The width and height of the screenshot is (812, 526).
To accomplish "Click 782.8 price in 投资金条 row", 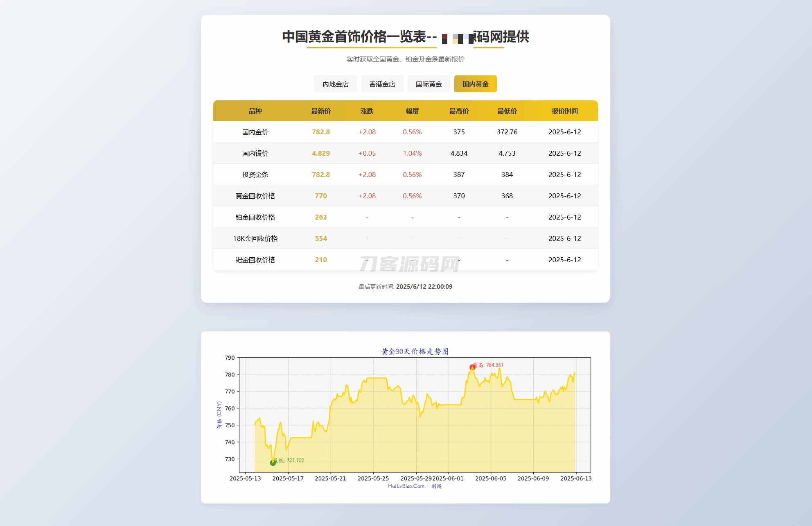I will pos(321,175).
